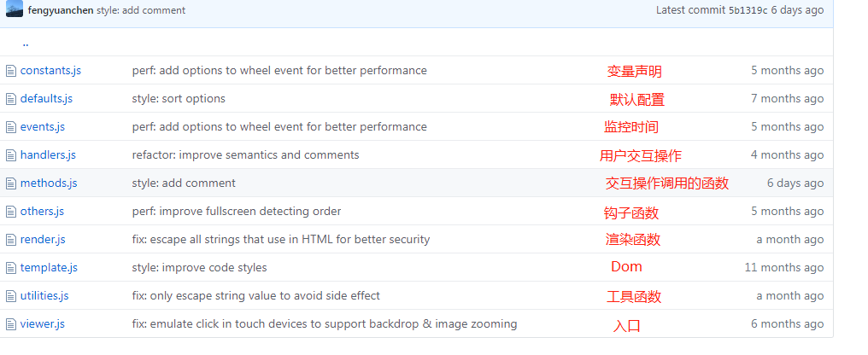Click the file icon beside constants.js
868x355 pixels.
11,71
